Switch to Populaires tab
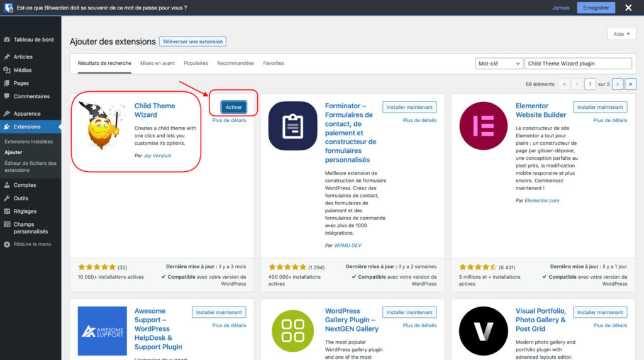 pyautogui.click(x=196, y=64)
